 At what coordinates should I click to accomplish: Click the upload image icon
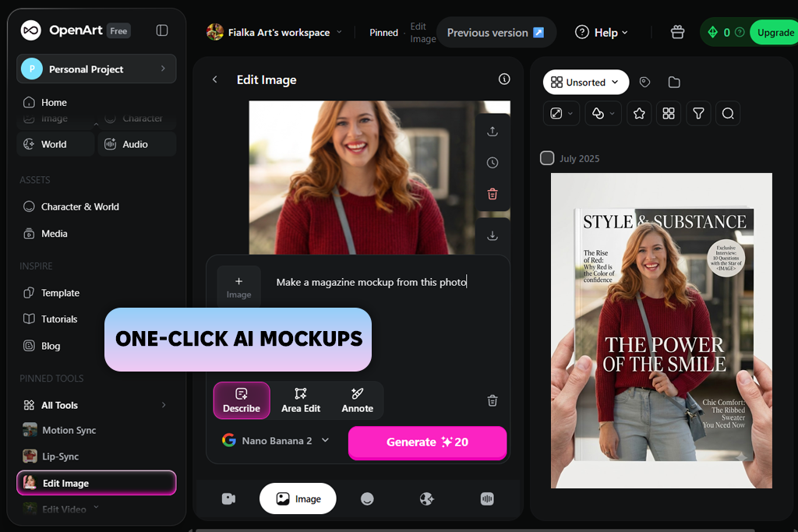pos(493,131)
